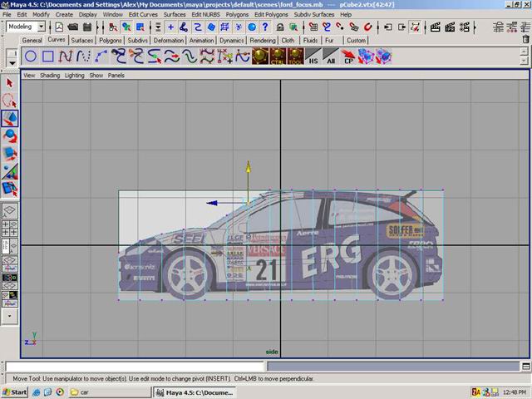Expand layout options arrow below toolbox
The width and height of the screenshot is (532, 399).
(10, 316)
